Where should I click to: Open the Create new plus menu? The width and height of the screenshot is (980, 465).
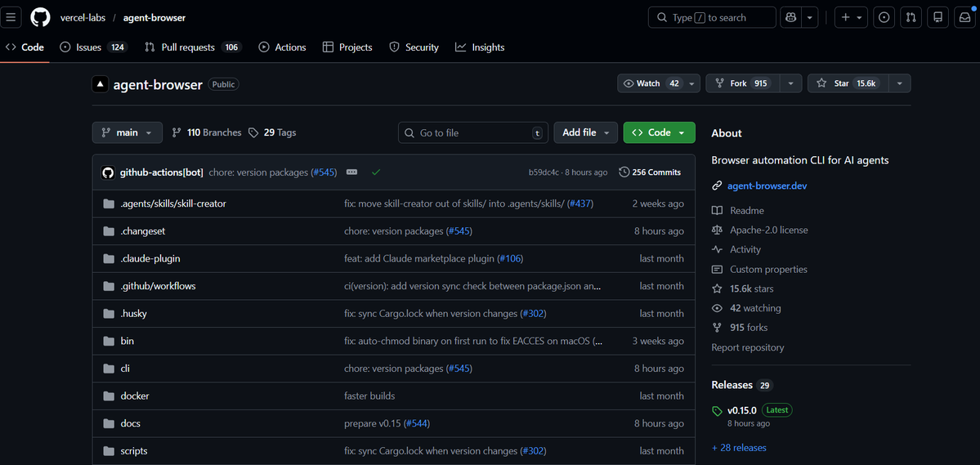[x=851, y=17]
